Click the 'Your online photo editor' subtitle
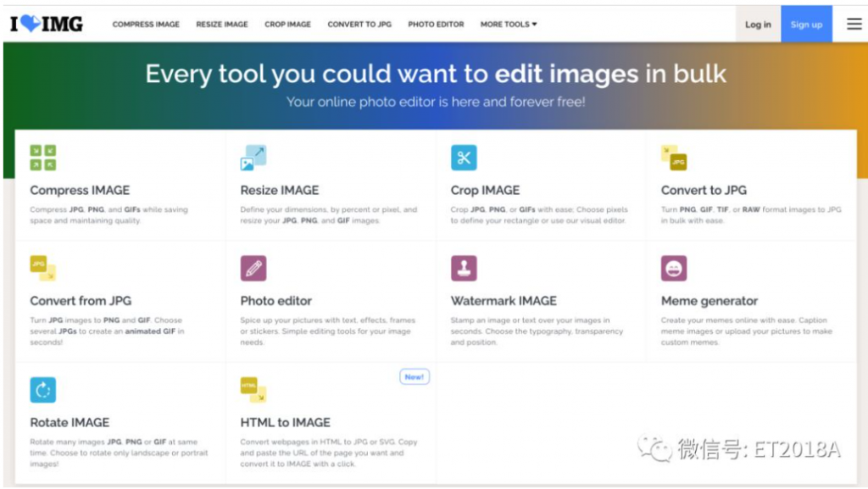Image resolution: width=868 pixels, height=489 pixels. [x=436, y=102]
